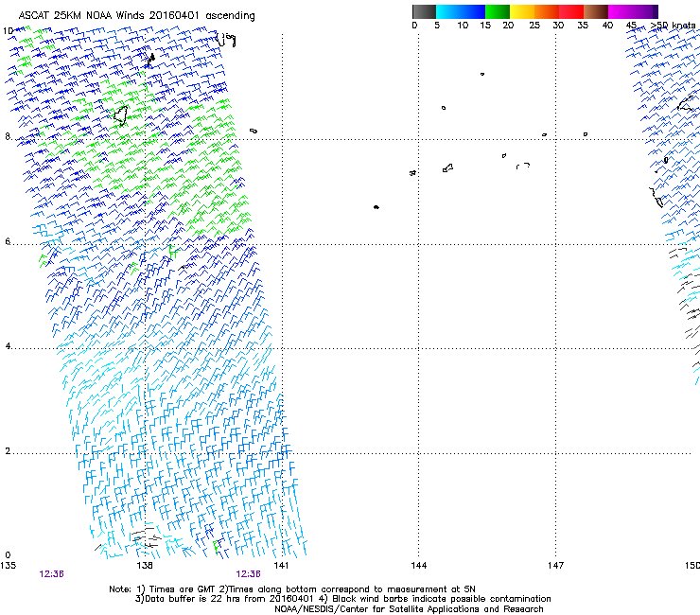
Task: Click the '0' label under the color scale
Action: point(414,26)
